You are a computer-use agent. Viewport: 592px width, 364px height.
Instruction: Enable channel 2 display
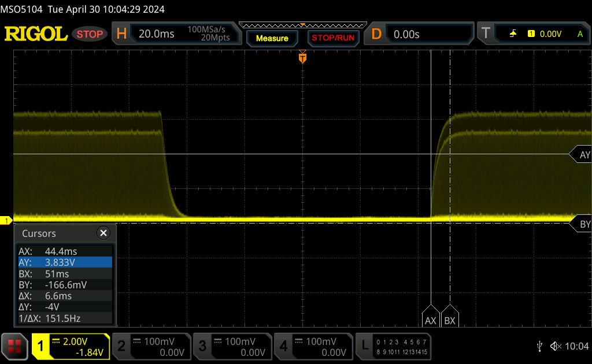(151, 346)
